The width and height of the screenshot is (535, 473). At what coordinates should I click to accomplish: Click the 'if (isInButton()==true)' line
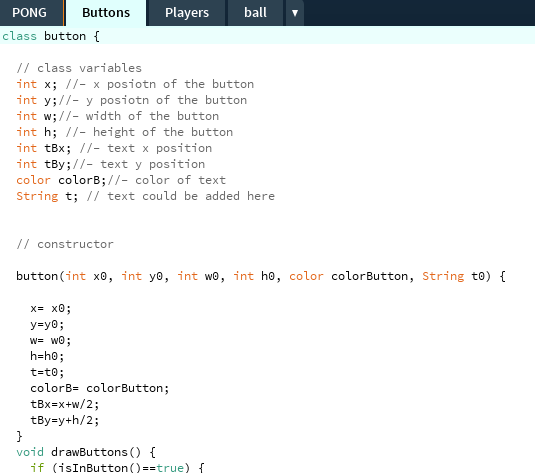click(117, 467)
